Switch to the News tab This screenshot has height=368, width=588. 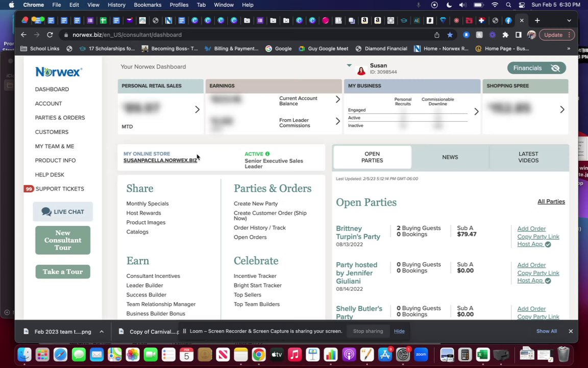click(x=450, y=157)
